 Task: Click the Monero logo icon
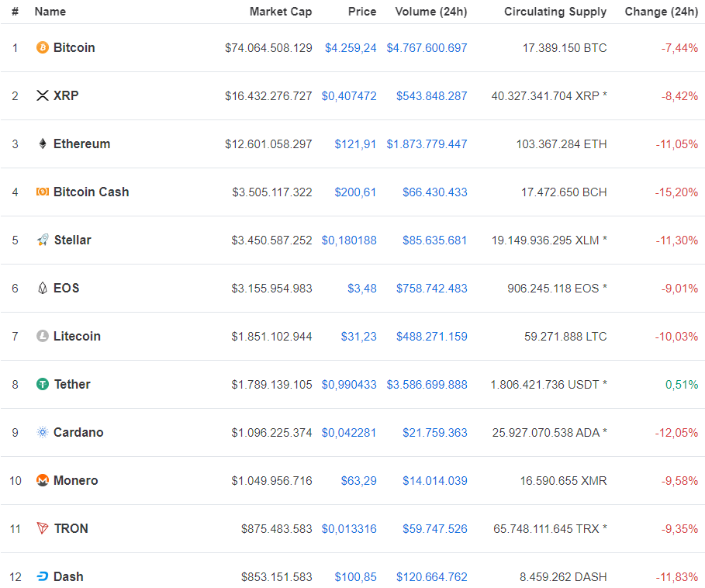pos(42,480)
